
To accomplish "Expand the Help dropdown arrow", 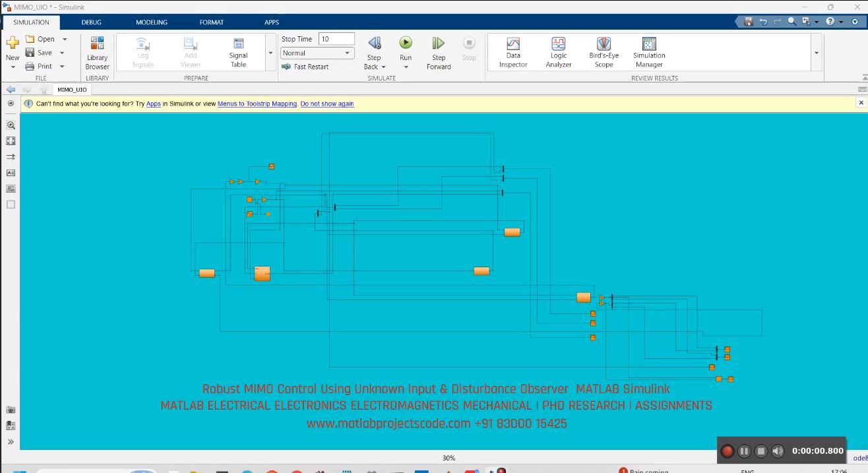I will (x=840, y=22).
